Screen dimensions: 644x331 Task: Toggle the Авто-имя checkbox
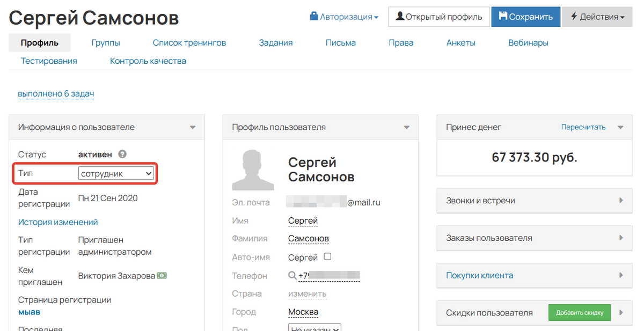pyautogui.click(x=328, y=257)
